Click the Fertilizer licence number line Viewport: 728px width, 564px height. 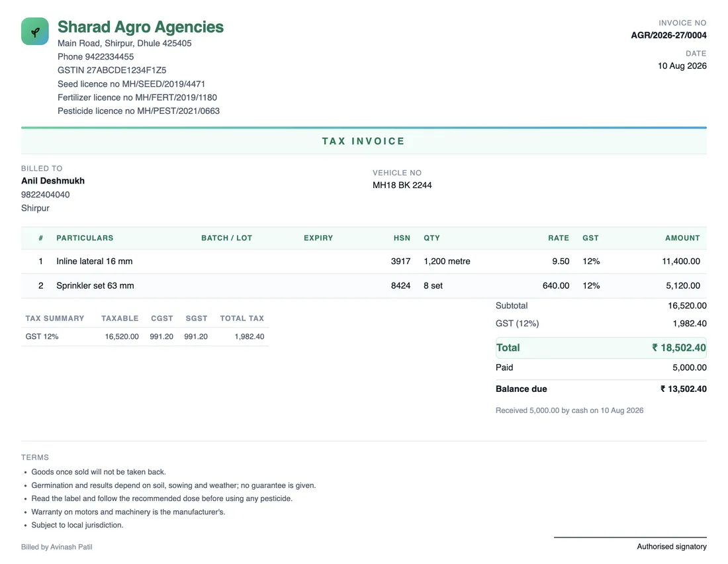[x=138, y=97]
